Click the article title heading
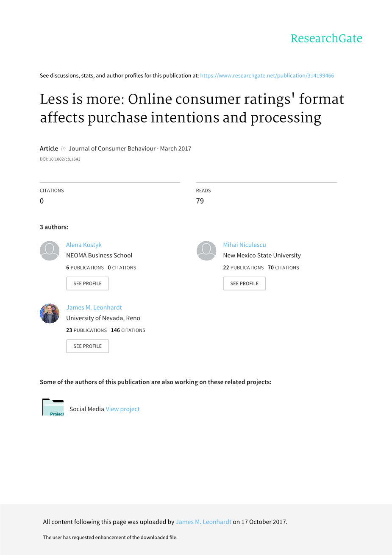Screen dimensions: 392x555 point(192,109)
